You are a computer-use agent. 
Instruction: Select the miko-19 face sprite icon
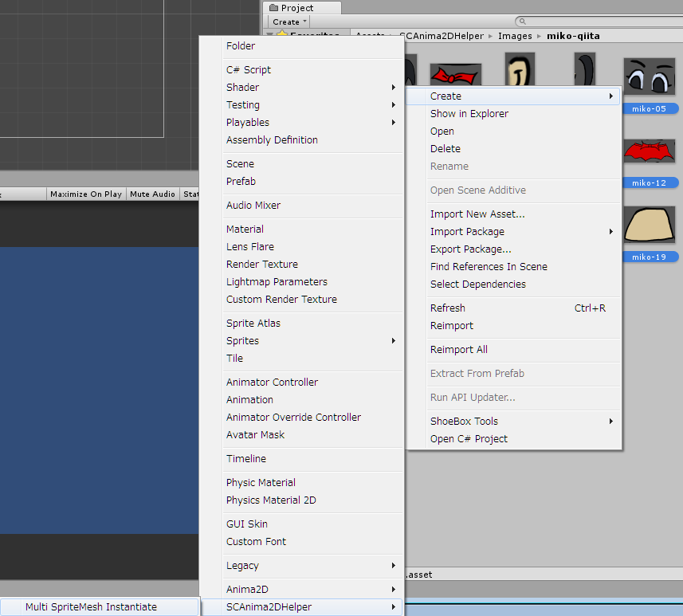click(649, 226)
